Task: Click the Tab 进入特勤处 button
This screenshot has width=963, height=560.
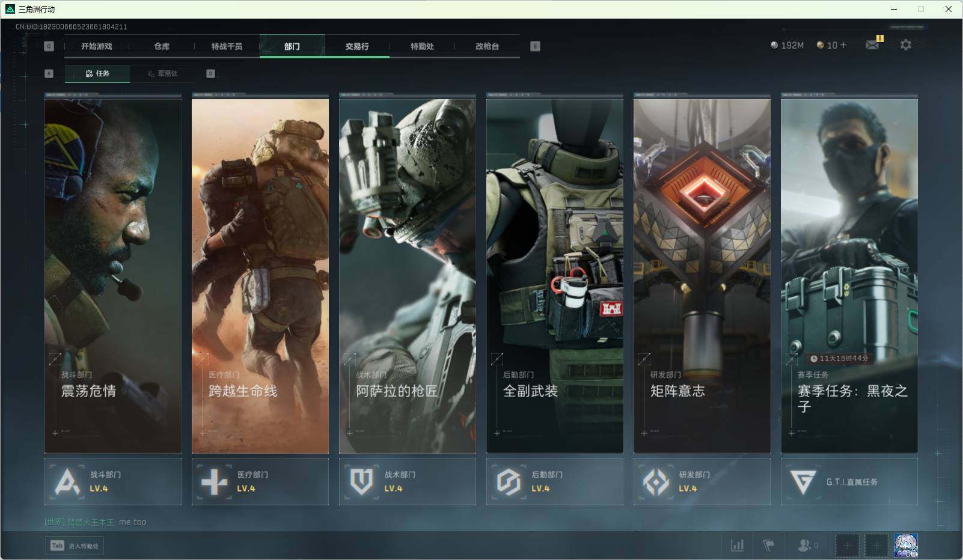Action: pyautogui.click(x=75, y=546)
